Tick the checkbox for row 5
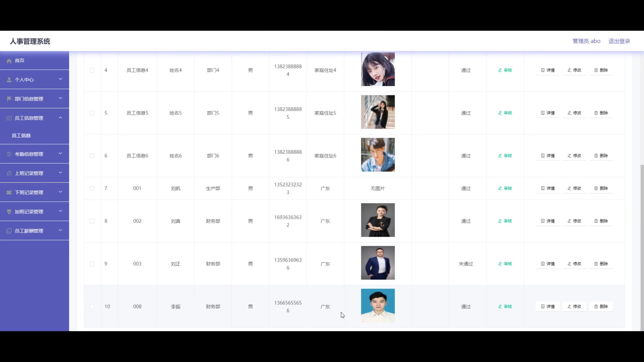644x362 pixels. tap(92, 113)
